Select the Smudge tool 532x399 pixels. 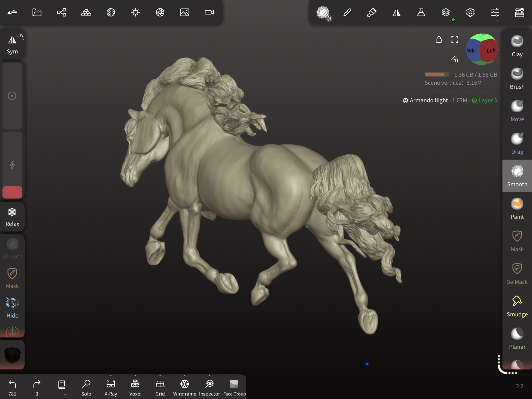(x=517, y=306)
